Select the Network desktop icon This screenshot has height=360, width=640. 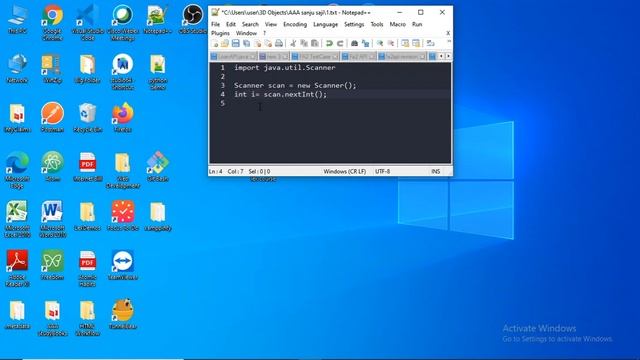[17, 69]
